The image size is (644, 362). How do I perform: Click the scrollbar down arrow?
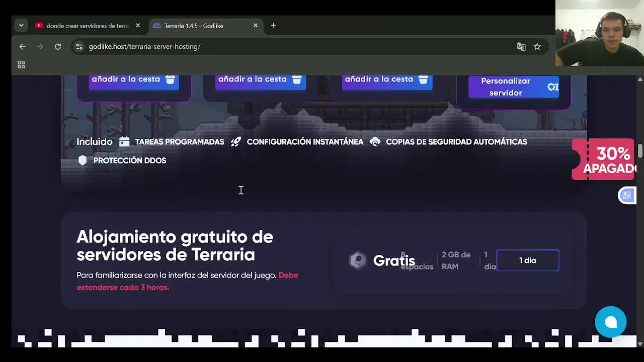tap(640, 344)
